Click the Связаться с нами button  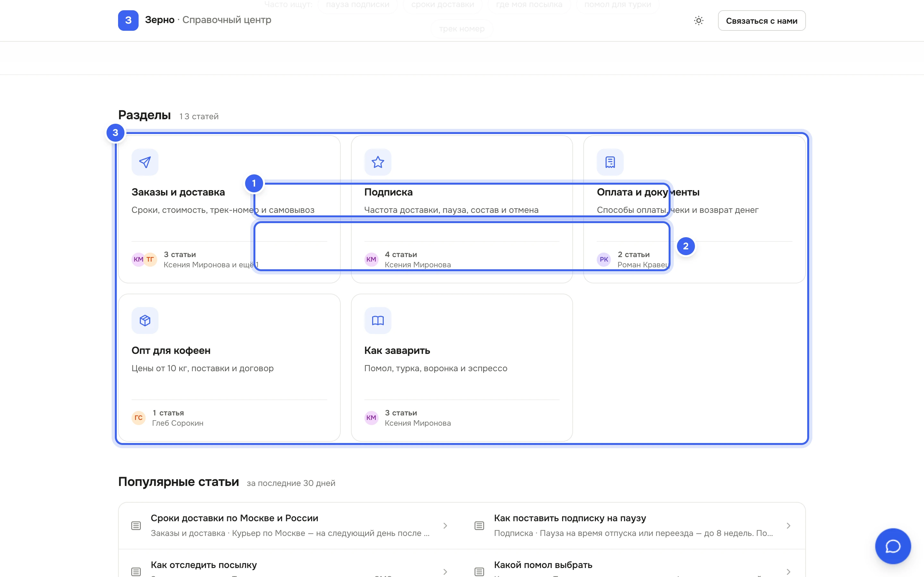click(761, 21)
